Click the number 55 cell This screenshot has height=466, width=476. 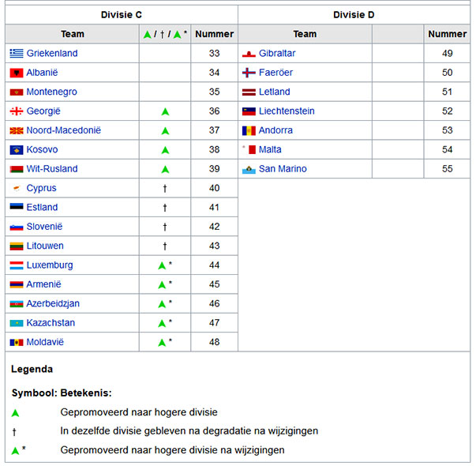(x=447, y=169)
